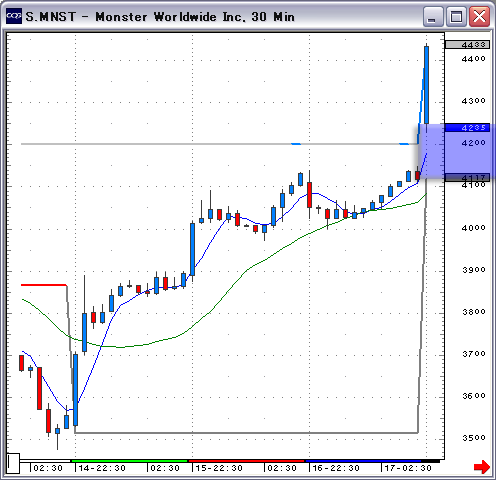The width and height of the screenshot is (496, 480).
Task: Maximize the S.MNST chart window
Action: (x=456, y=16)
